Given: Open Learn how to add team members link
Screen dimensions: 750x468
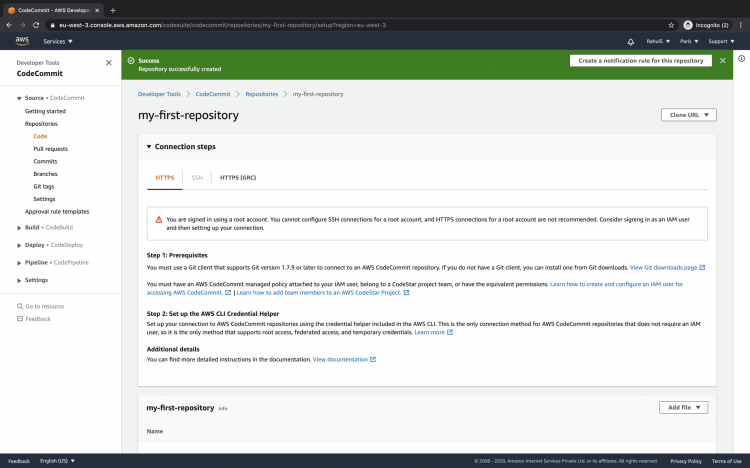Looking at the screenshot, I should pos(322,292).
